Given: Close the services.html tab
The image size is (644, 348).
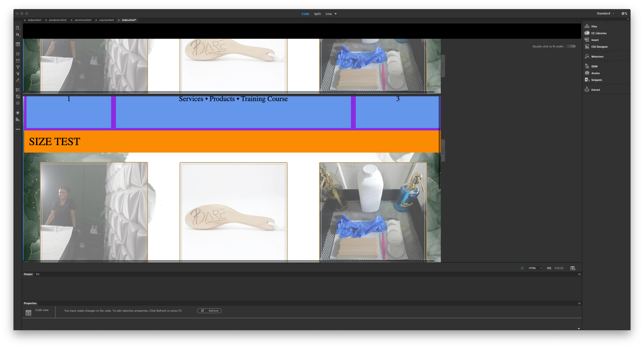Looking at the screenshot, I should pyautogui.click(x=71, y=20).
